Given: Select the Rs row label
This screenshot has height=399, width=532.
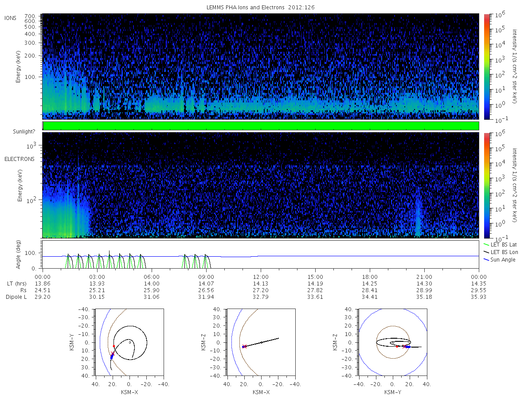Looking at the screenshot, I should click(23, 290).
